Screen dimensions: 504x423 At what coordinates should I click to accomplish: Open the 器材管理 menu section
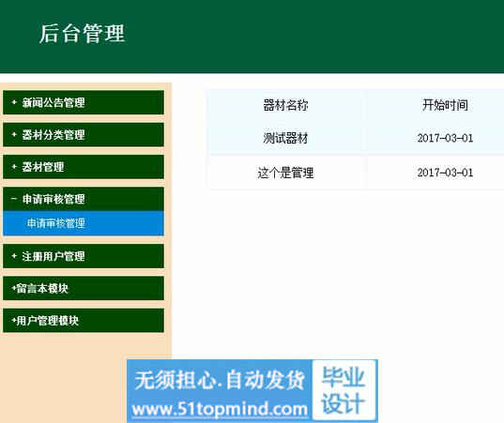click(x=84, y=167)
